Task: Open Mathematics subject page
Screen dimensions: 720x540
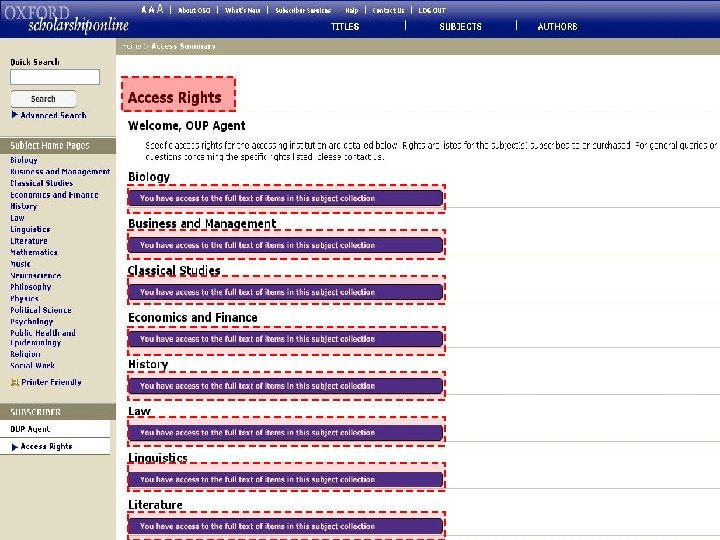Action: point(34,252)
